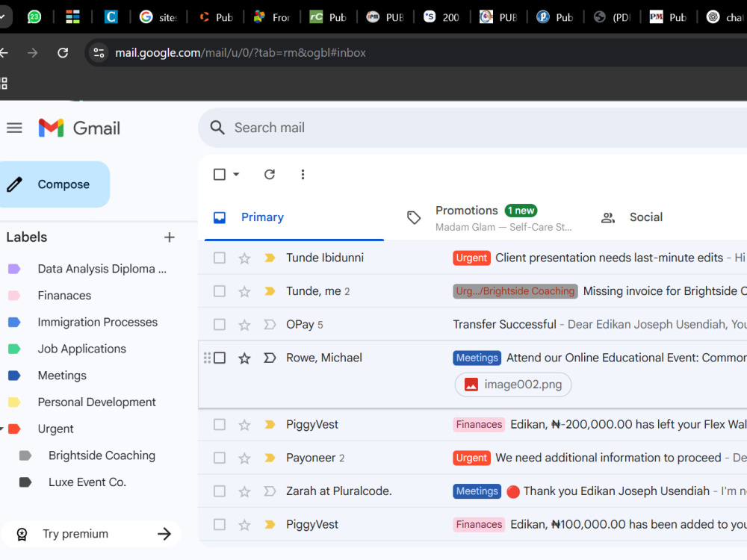This screenshot has width=747, height=560.
Task: Open the Urgent label in sidebar
Action: pos(56,429)
